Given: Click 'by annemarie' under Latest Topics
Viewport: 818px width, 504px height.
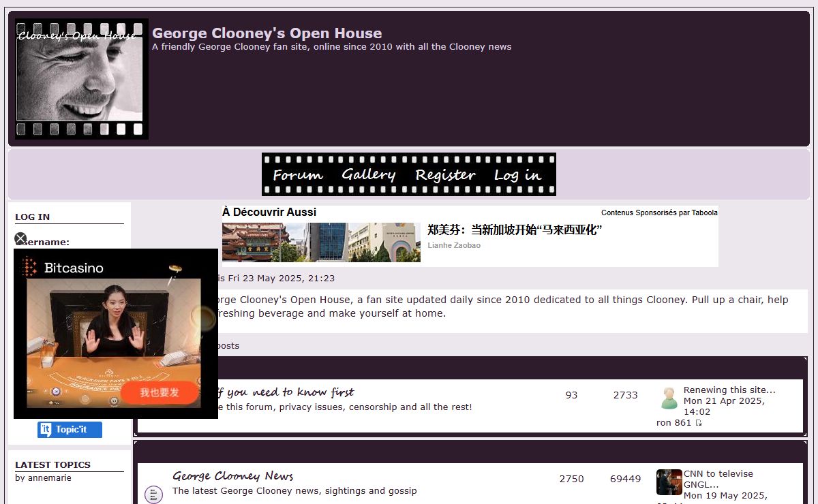Looking at the screenshot, I should coord(43,478).
